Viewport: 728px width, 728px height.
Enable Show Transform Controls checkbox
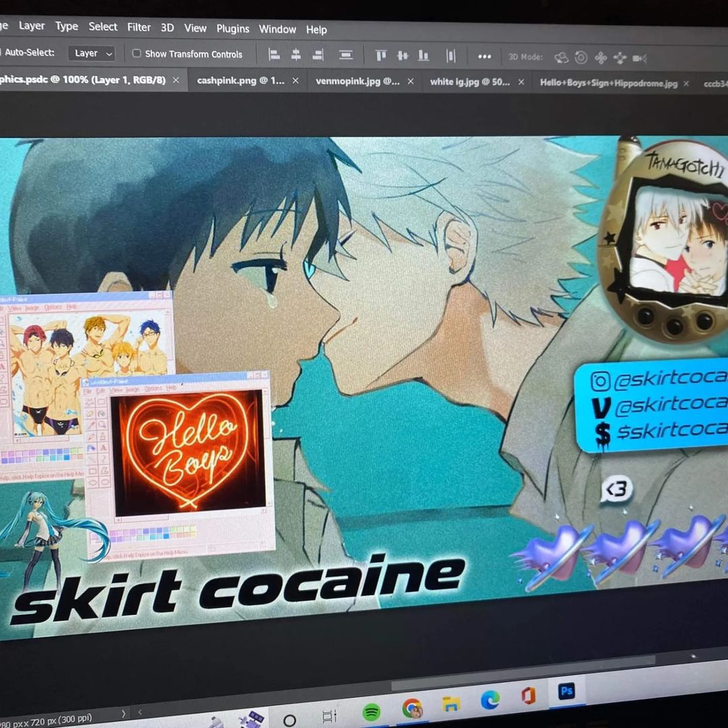click(x=137, y=53)
